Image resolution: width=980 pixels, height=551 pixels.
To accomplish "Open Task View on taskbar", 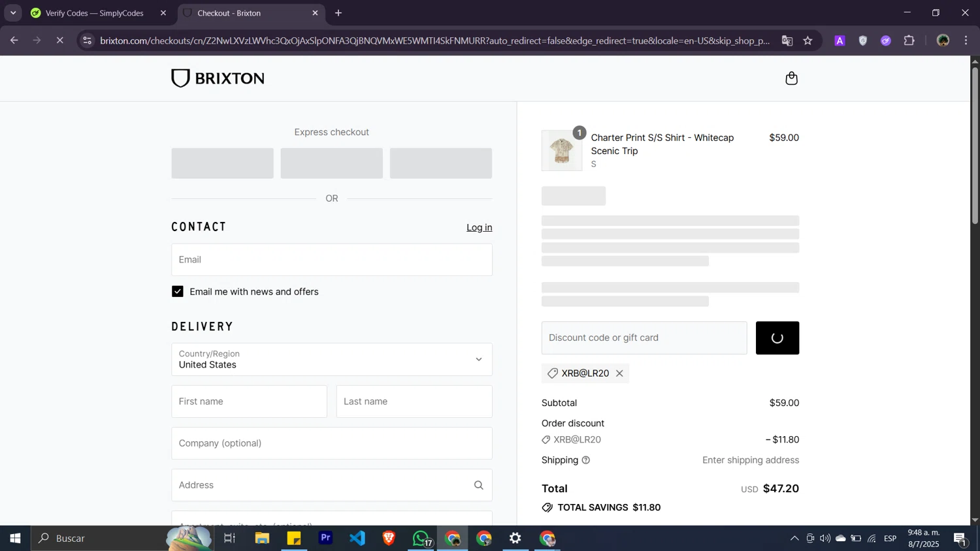I will point(229,539).
